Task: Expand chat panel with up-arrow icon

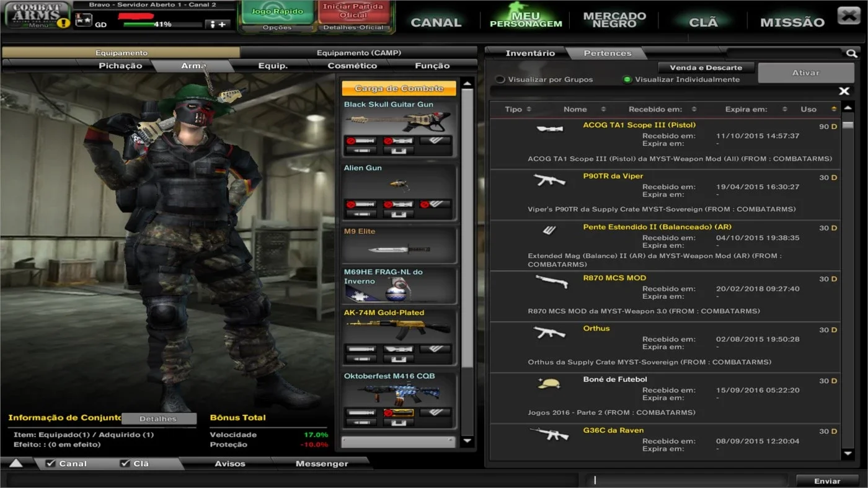Action: click(15, 463)
